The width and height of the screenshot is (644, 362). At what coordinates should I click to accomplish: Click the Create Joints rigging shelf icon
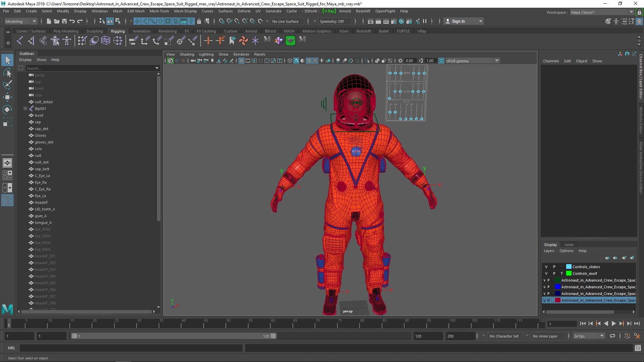coord(19,41)
